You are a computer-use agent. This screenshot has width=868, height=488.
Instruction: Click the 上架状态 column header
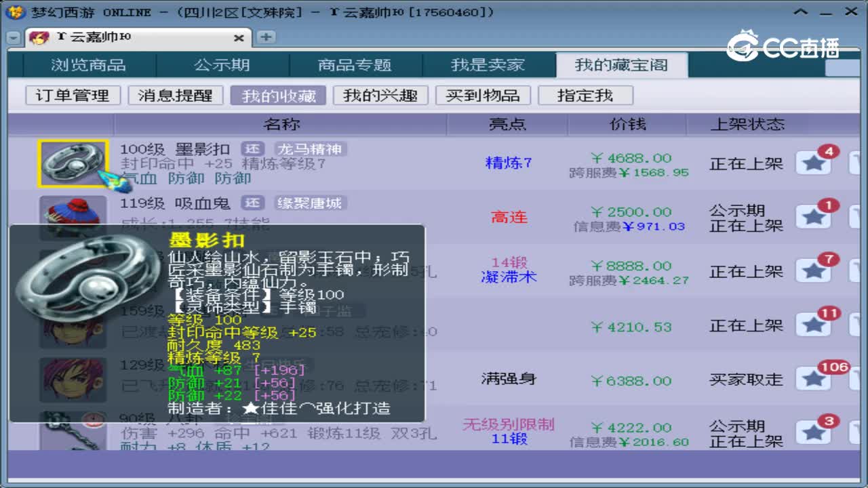coord(747,124)
